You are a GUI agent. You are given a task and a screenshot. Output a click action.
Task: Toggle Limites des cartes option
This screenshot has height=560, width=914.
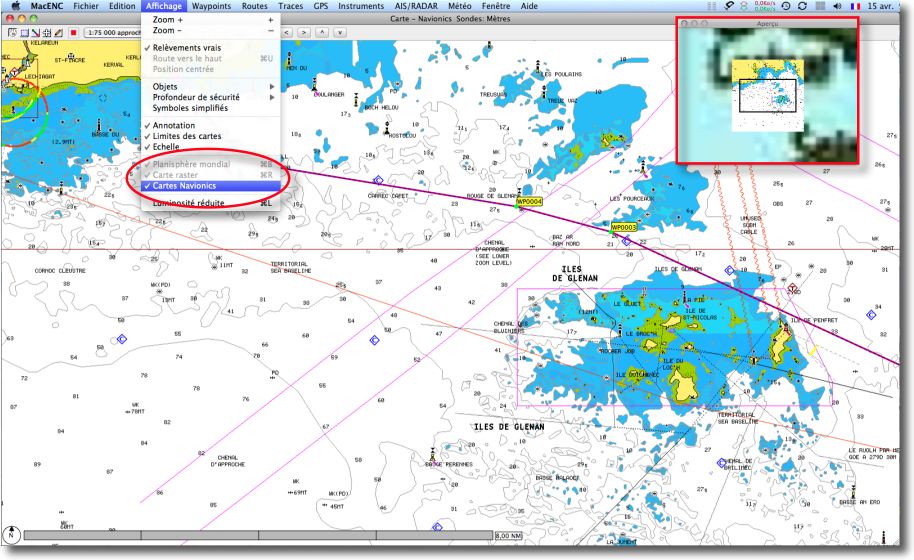click(x=210, y=136)
